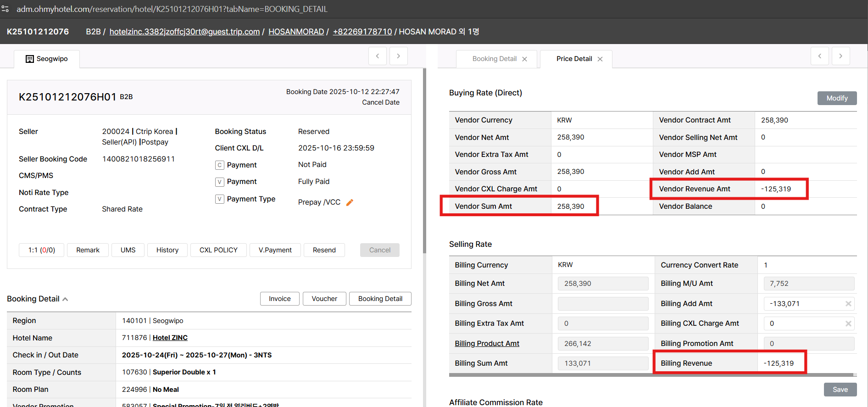Toggle the C Payment checkbox

(220, 165)
